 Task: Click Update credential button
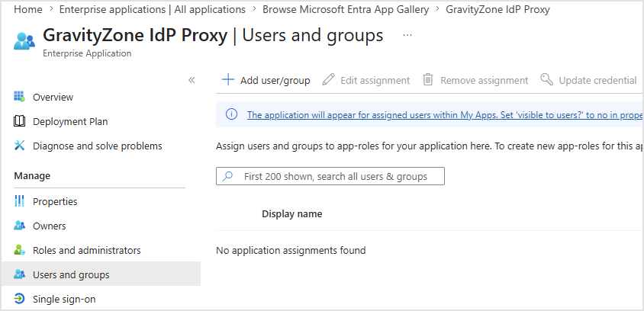coord(589,80)
